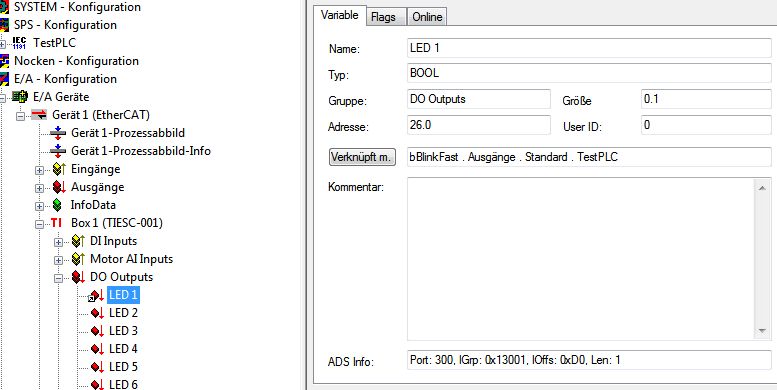Click the TI icon of Box 1
Image resolution: width=777 pixels, height=390 pixels.
[56, 223]
